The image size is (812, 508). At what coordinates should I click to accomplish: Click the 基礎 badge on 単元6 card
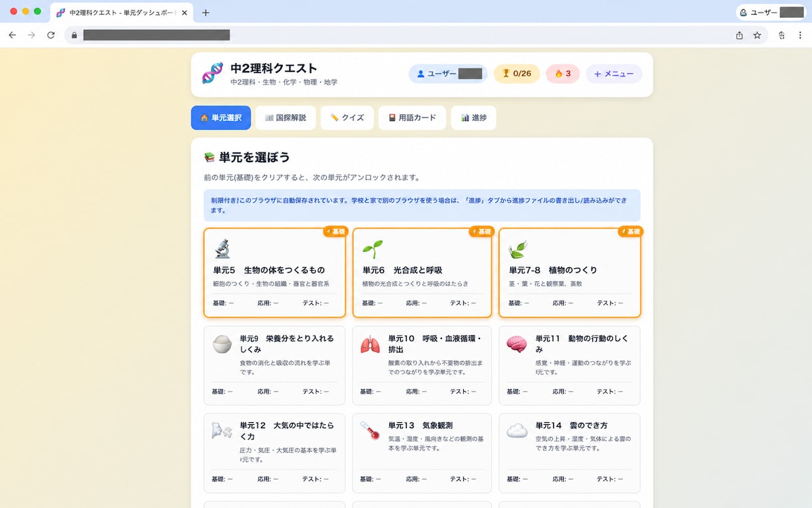[482, 231]
